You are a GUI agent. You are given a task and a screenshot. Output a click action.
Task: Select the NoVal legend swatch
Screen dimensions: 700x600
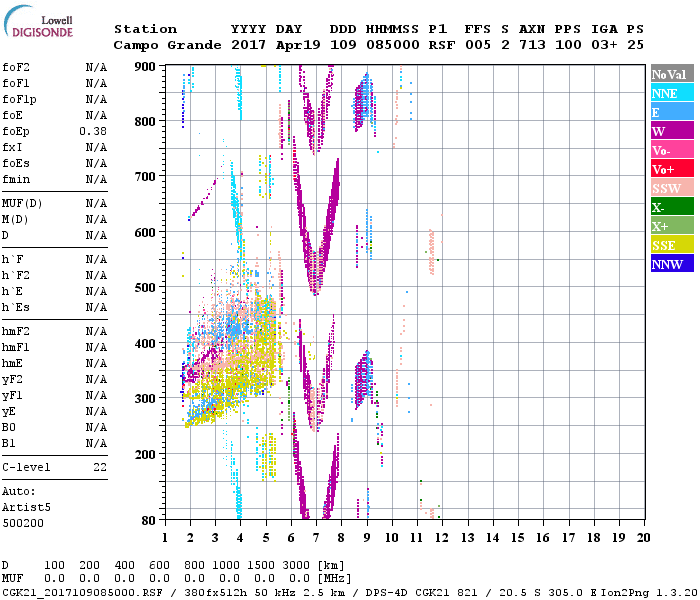tap(670, 75)
